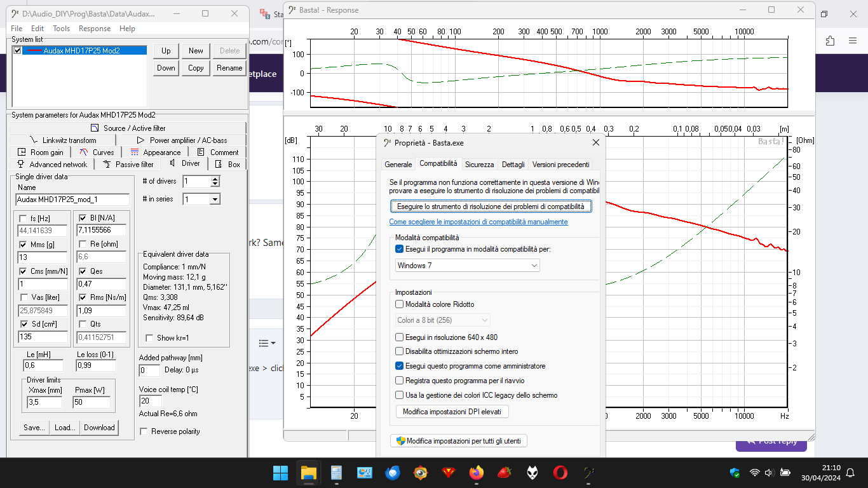Open the notification bell
This screenshot has height=488, width=868.
click(x=850, y=473)
